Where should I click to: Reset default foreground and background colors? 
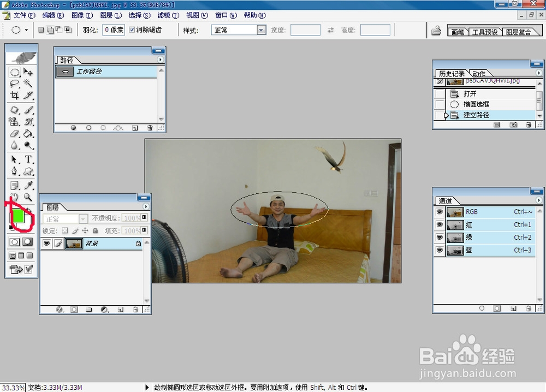pos(11,227)
